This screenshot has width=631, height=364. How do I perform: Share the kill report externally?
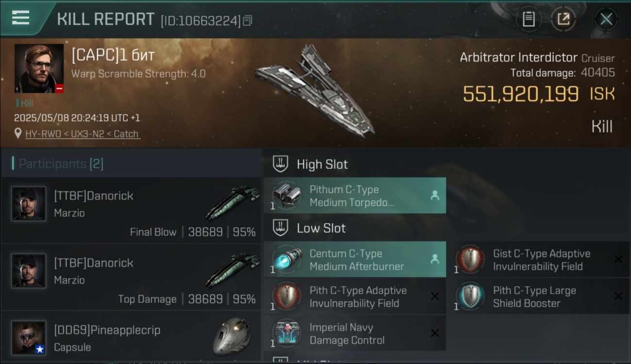coord(563,19)
